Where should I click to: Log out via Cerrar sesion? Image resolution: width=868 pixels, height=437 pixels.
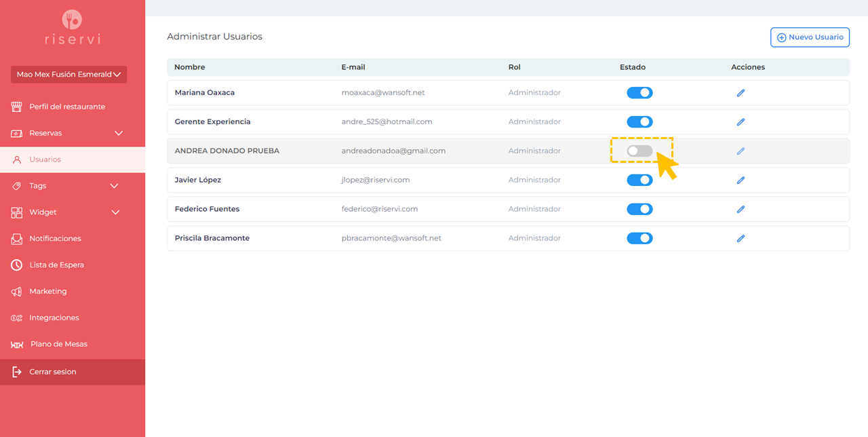(x=73, y=372)
